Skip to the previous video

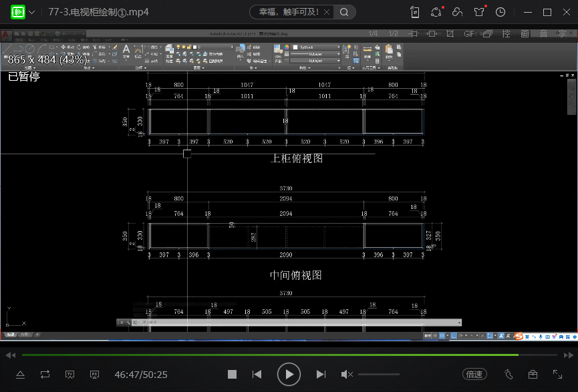(x=257, y=375)
